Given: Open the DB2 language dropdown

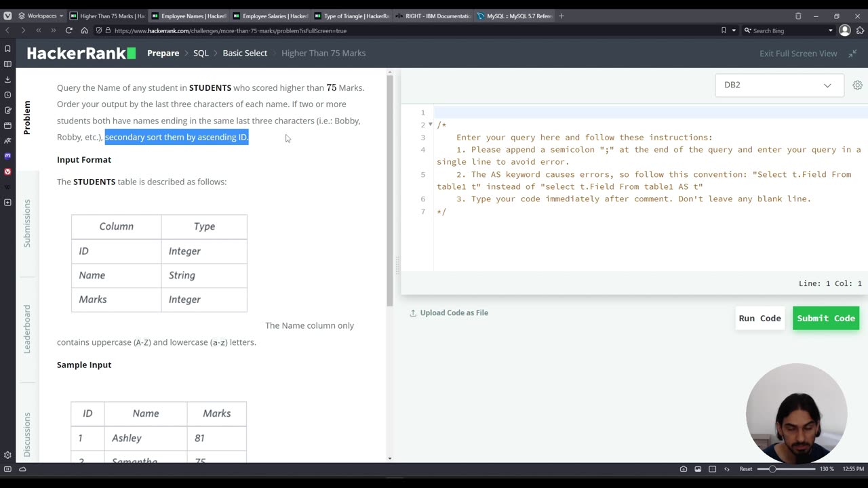Looking at the screenshot, I should [779, 85].
